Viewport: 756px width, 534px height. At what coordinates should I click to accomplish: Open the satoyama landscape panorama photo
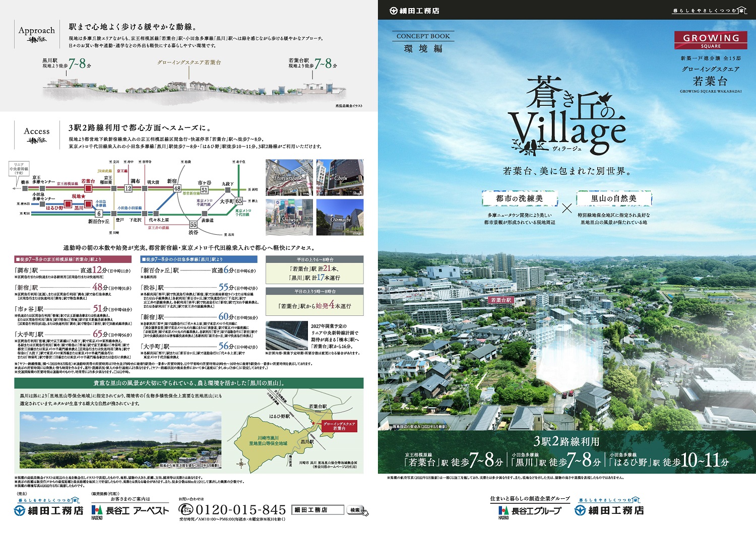tap(120, 441)
